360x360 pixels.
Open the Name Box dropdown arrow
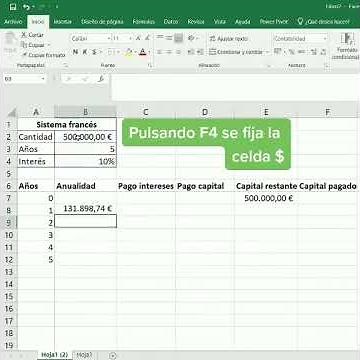click(43, 79)
